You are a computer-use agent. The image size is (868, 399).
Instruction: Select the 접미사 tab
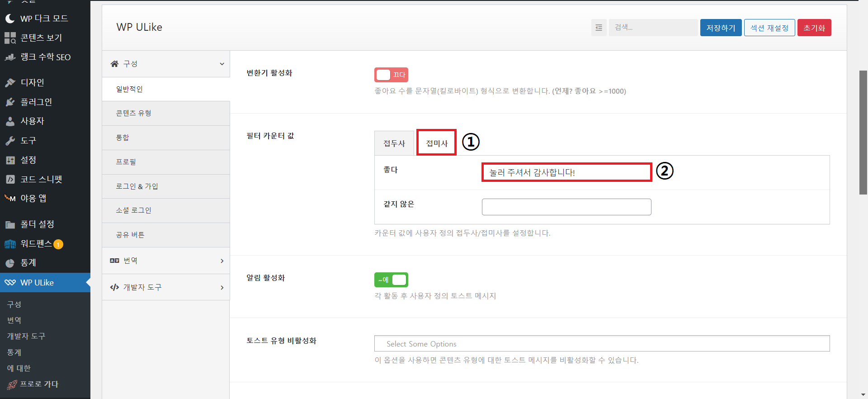point(437,143)
